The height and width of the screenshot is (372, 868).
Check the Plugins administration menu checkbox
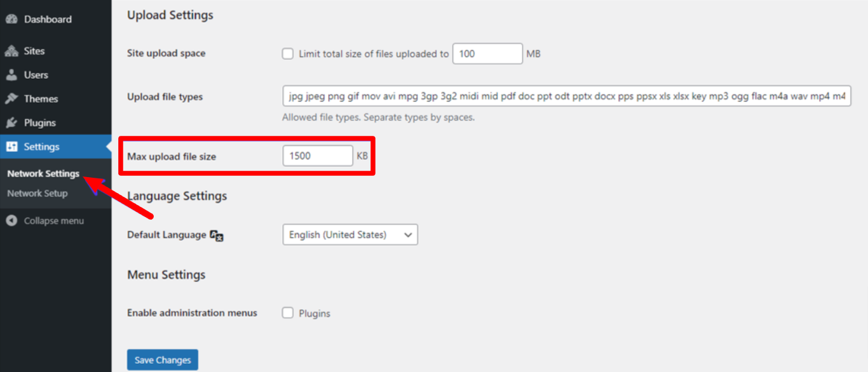pos(288,313)
